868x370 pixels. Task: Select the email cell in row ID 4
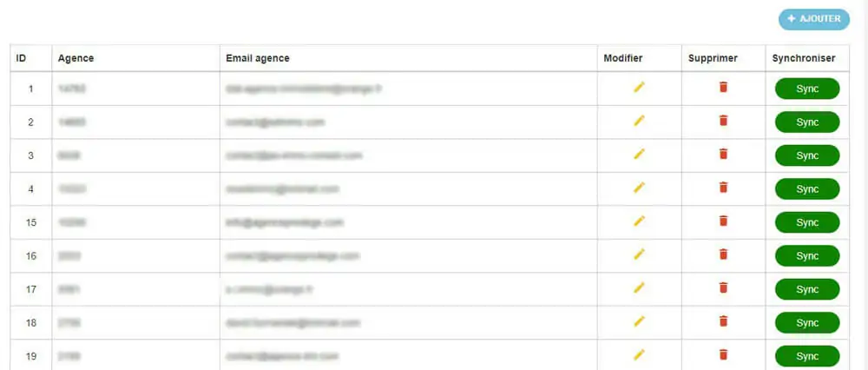tap(282, 188)
